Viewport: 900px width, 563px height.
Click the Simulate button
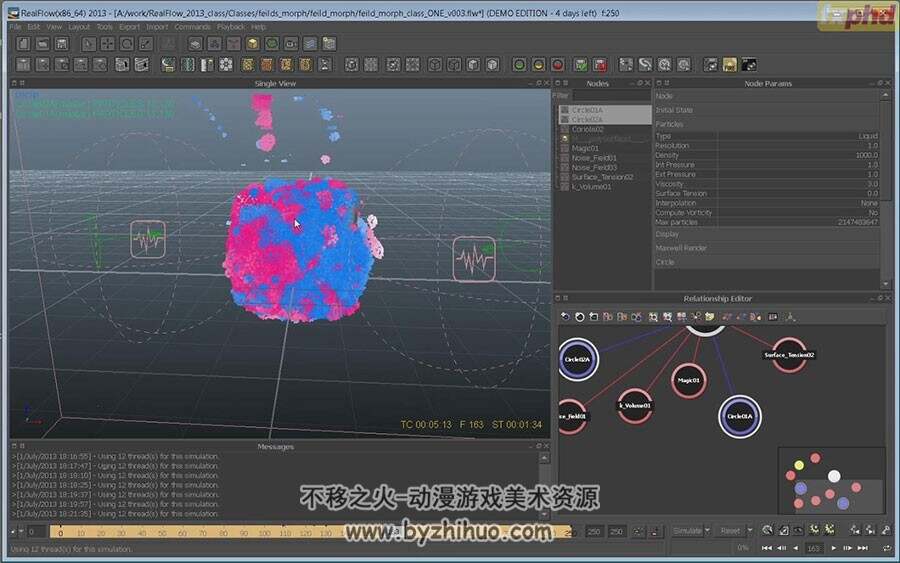pyautogui.click(x=687, y=531)
